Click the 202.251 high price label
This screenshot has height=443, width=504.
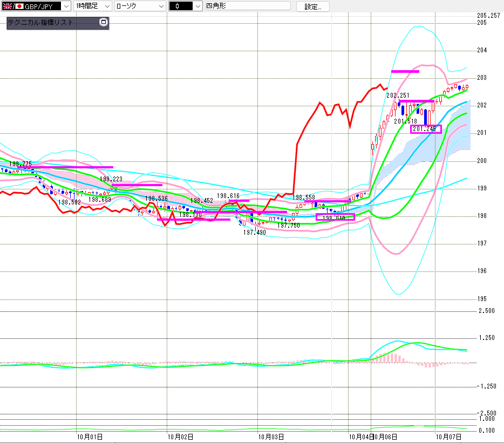(399, 96)
